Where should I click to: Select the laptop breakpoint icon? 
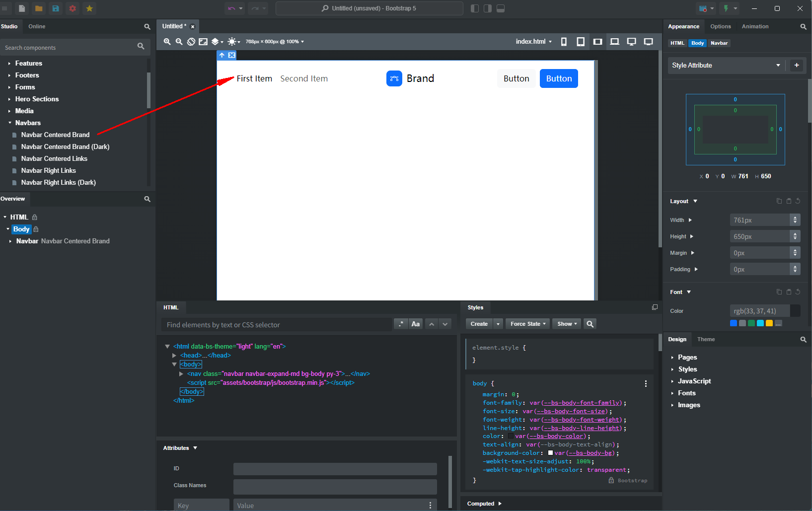click(x=614, y=42)
